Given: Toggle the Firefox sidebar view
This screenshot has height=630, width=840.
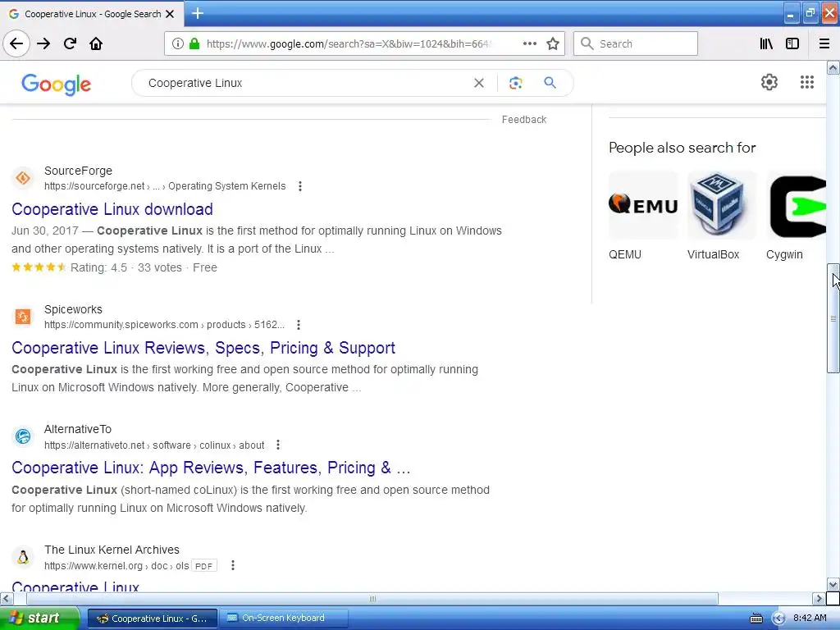Looking at the screenshot, I should tap(792, 44).
